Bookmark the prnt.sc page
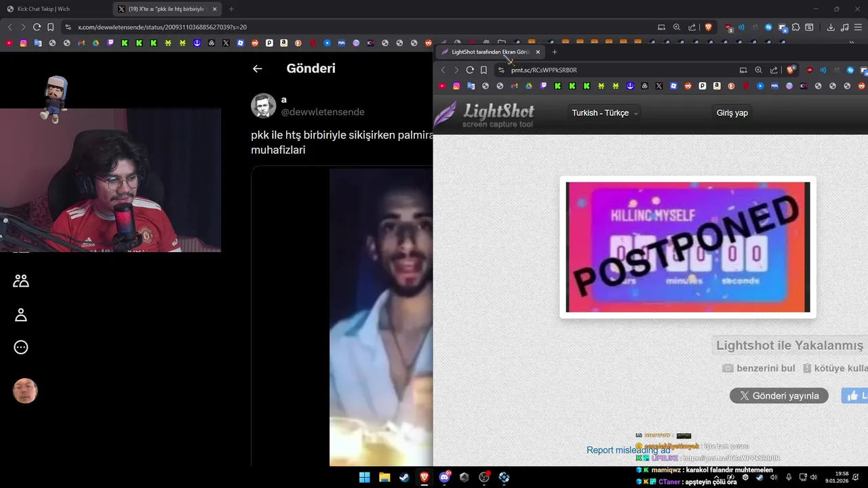This screenshot has height=488, width=868. tap(484, 70)
